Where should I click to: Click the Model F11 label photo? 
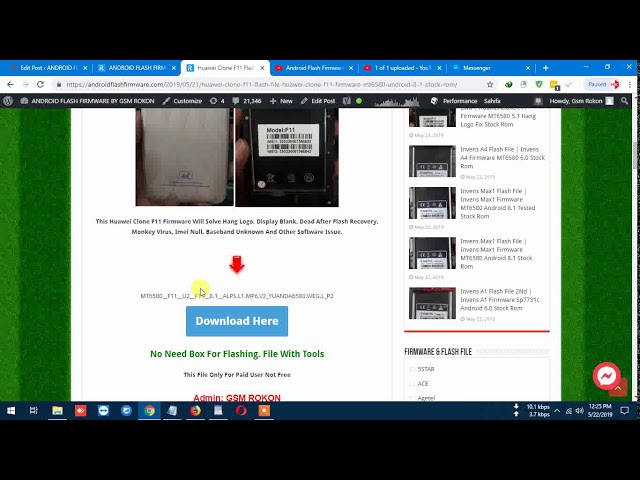click(x=287, y=158)
